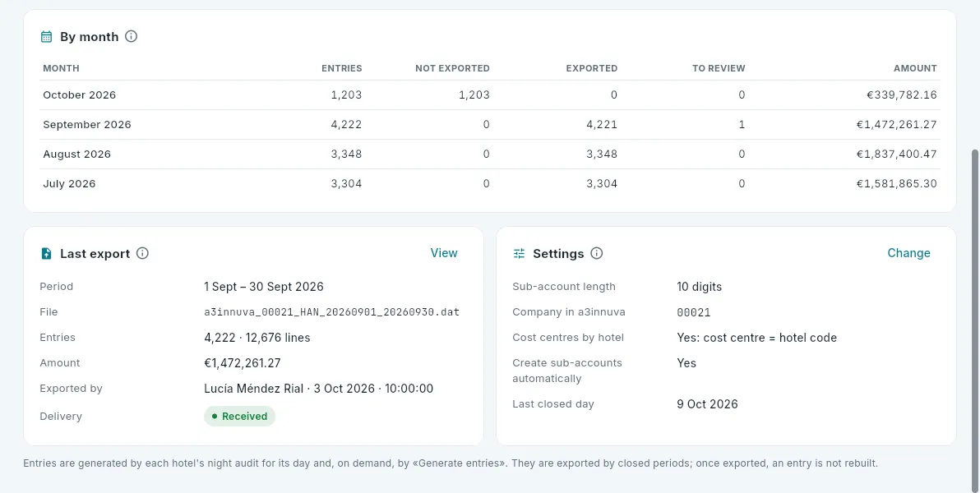The width and height of the screenshot is (980, 493).
Task: Click the exported .dat file name
Action: point(332,311)
